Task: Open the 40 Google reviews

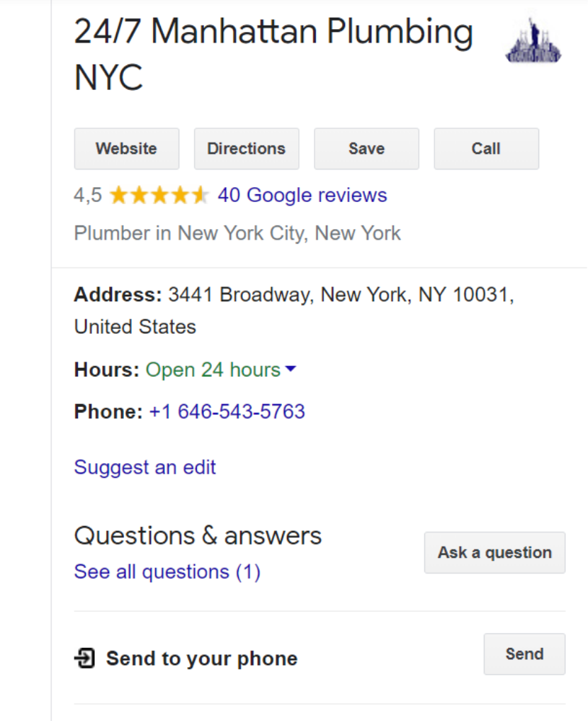Action: (x=303, y=195)
